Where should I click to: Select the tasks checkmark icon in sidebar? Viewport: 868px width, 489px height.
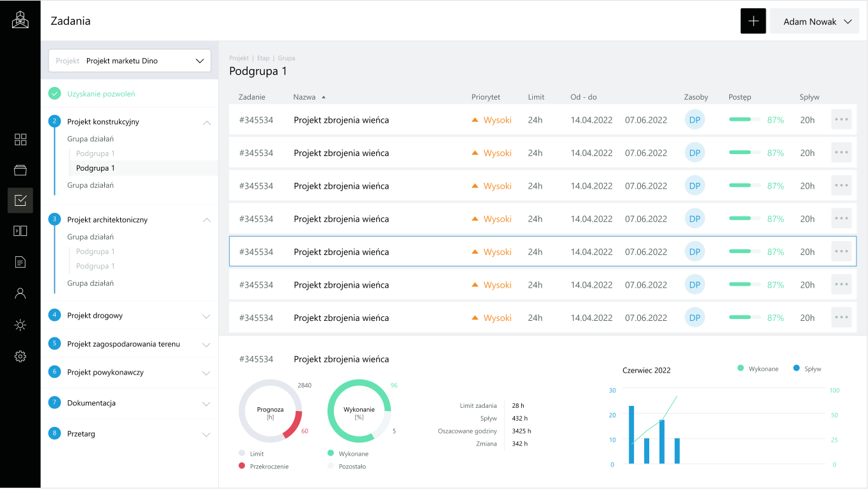click(20, 201)
